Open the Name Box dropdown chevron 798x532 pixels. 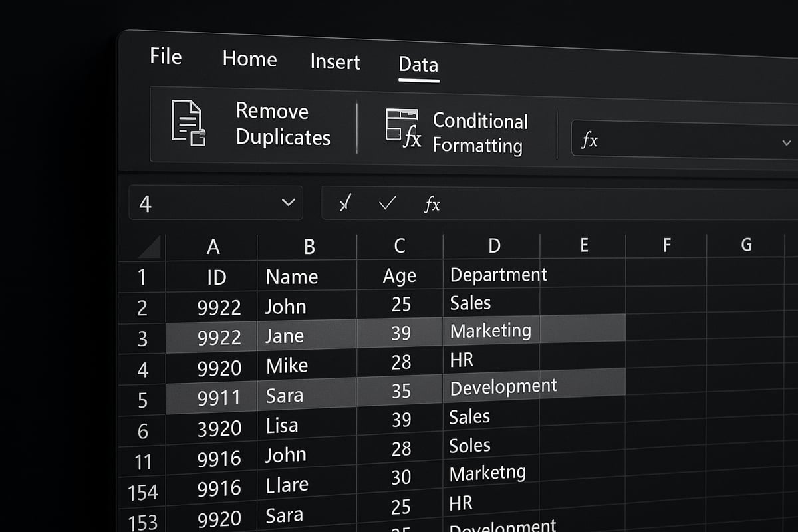click(x=289, y=203)
